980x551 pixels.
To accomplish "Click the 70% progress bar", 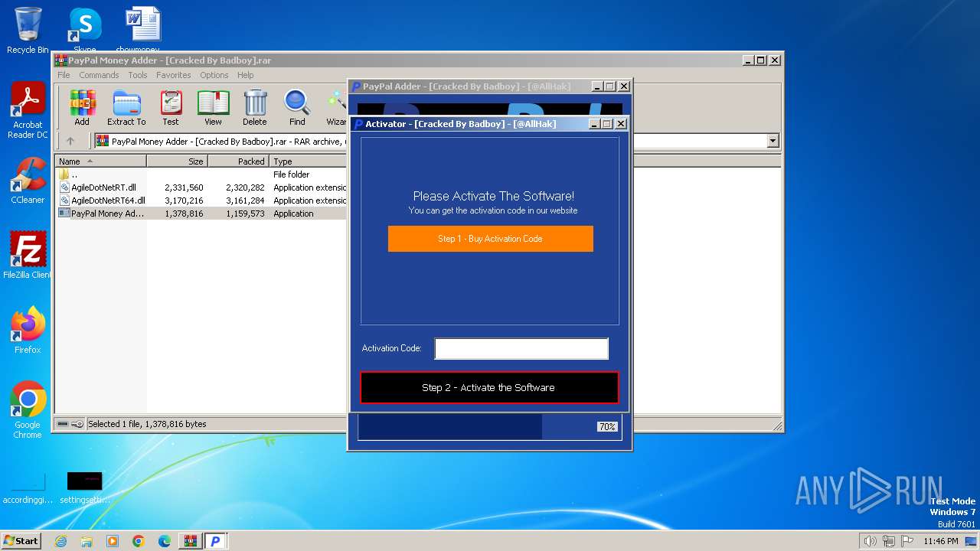I will pyautogui.click(x=490, y=427).
